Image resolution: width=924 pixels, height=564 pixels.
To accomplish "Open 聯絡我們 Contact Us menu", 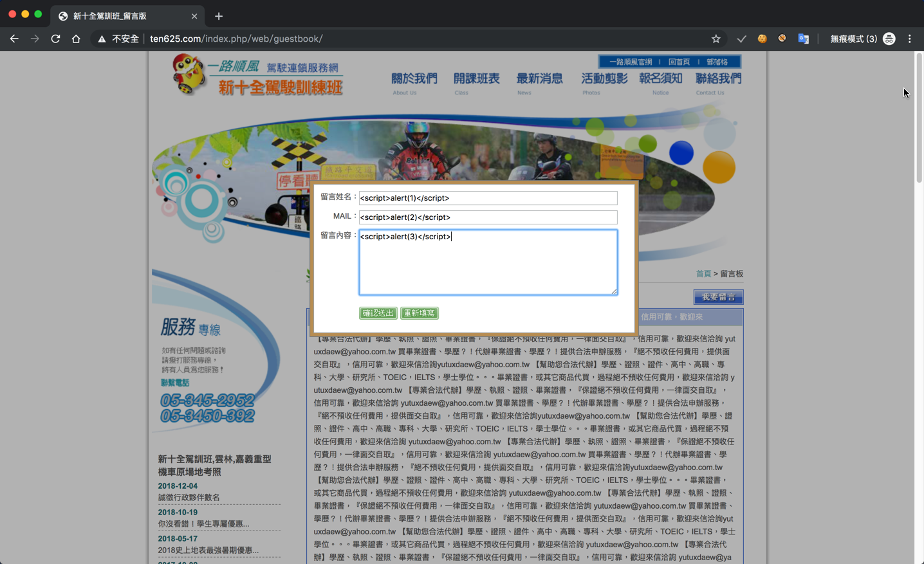I will pyautogui.click(x=718, y=82).
